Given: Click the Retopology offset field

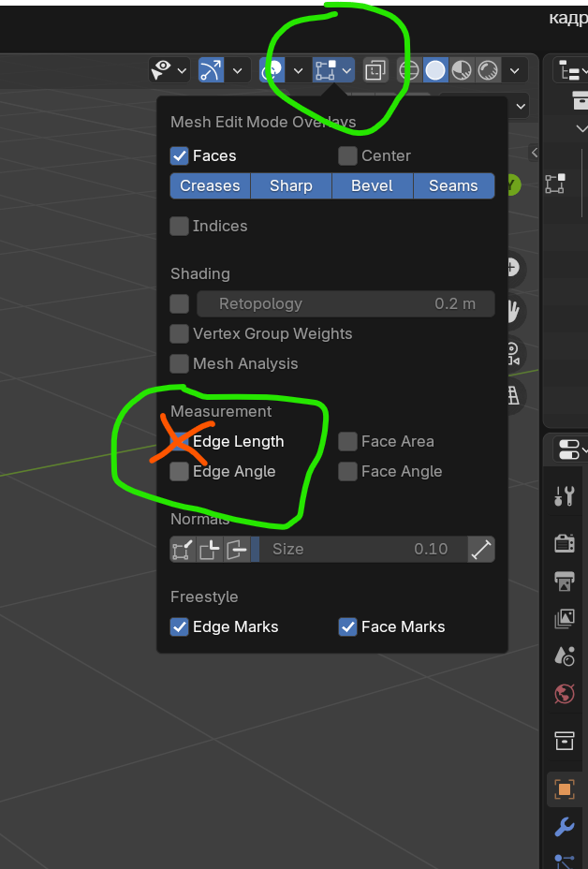Looking at the screenshot, I should pyautogui.click(x=346, y=304).
